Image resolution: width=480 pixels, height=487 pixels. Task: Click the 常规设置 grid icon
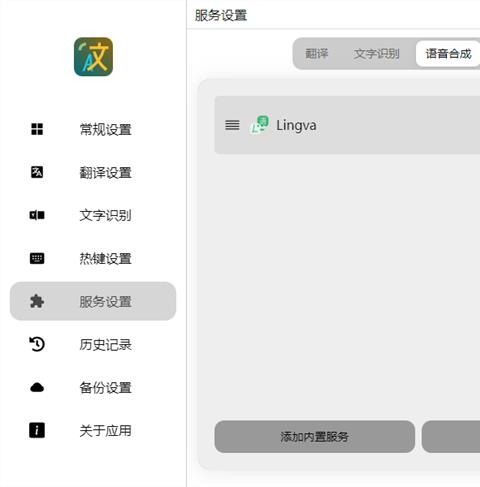pyautogui.click(x=37, y=129)
